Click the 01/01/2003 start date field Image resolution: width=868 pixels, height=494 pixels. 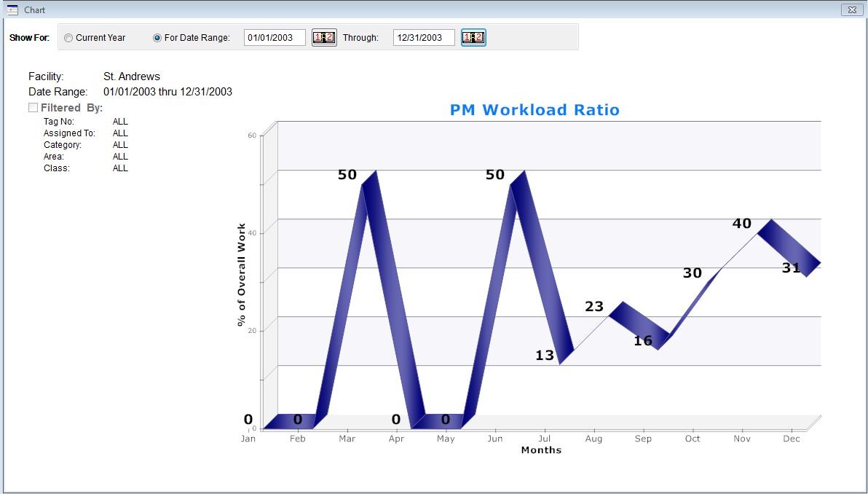tap(275, 37)
